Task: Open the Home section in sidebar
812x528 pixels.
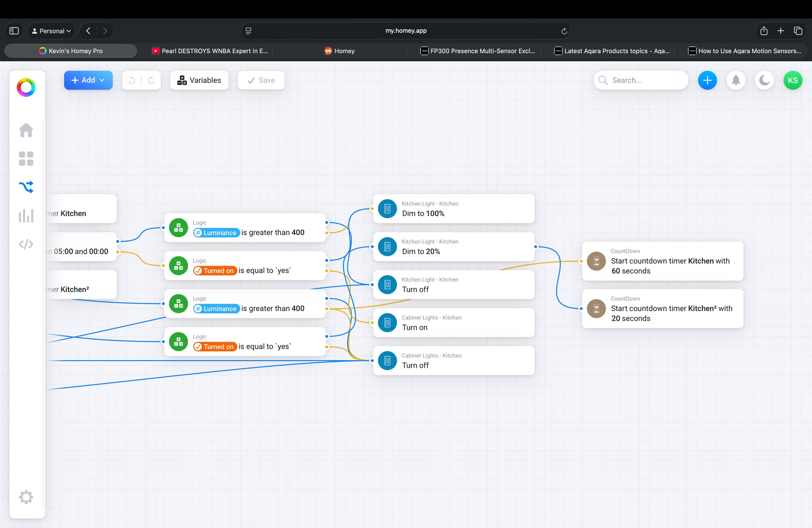Action: (26, 130)
